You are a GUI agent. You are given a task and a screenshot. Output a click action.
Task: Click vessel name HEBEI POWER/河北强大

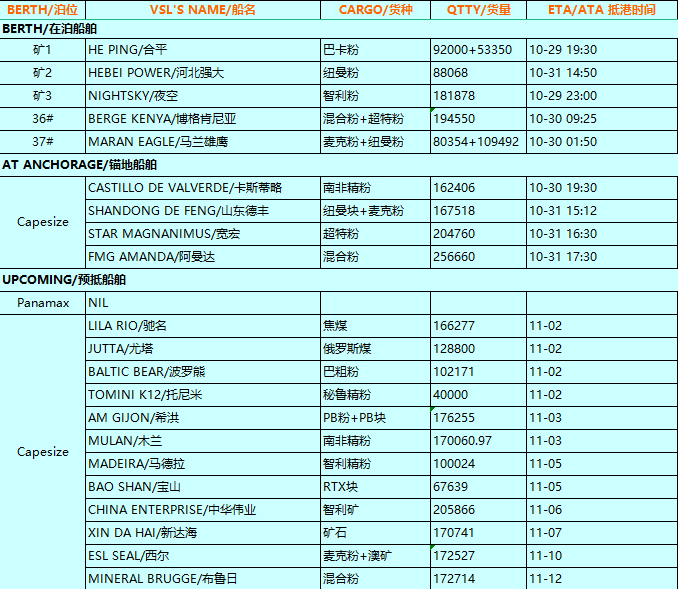[x=156, y=73]
